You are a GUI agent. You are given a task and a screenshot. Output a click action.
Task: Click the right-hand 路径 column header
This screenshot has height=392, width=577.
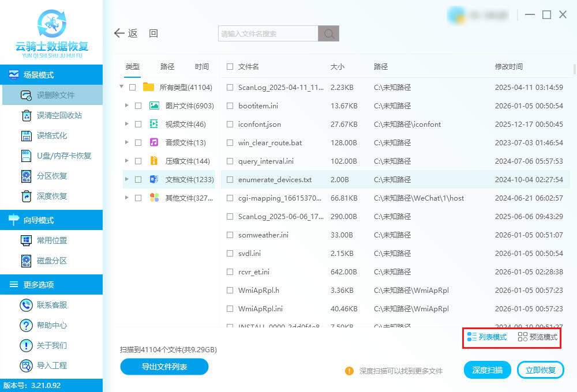pos(380,66)
